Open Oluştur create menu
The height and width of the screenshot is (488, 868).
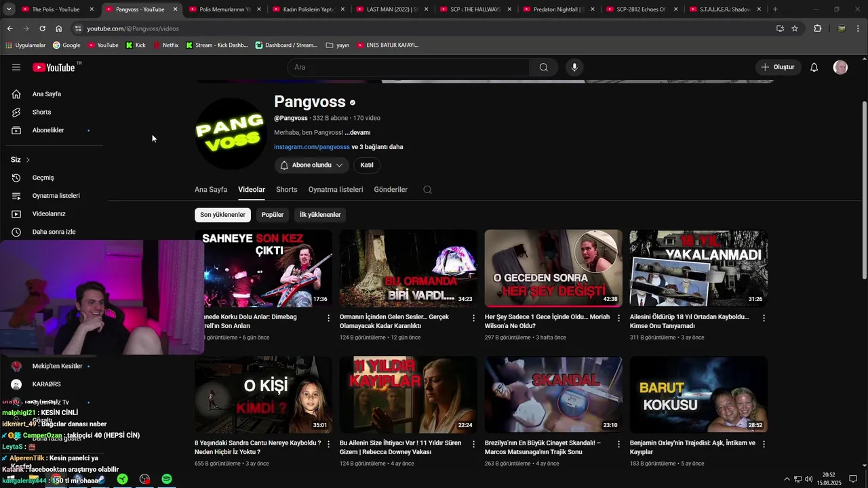tap(777, 67)
